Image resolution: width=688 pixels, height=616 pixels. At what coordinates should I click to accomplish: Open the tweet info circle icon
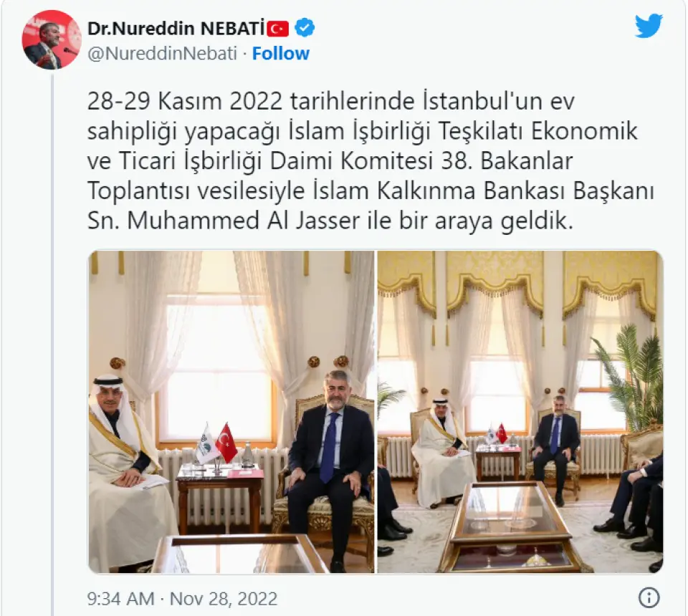point(649,597)
